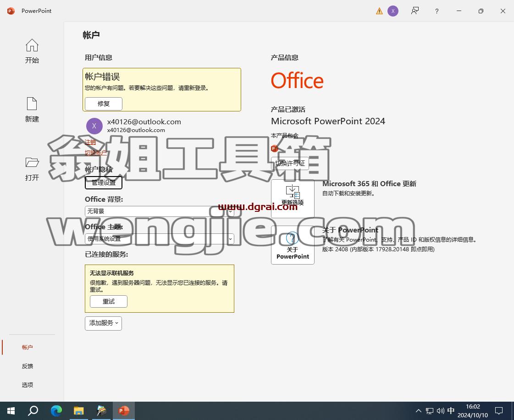Image resolution: width=514 pixels, height=420 pixels.
Task: Switch to PowerPoint taskbar button
Action: pyautogui.click(x=124, y=411)
